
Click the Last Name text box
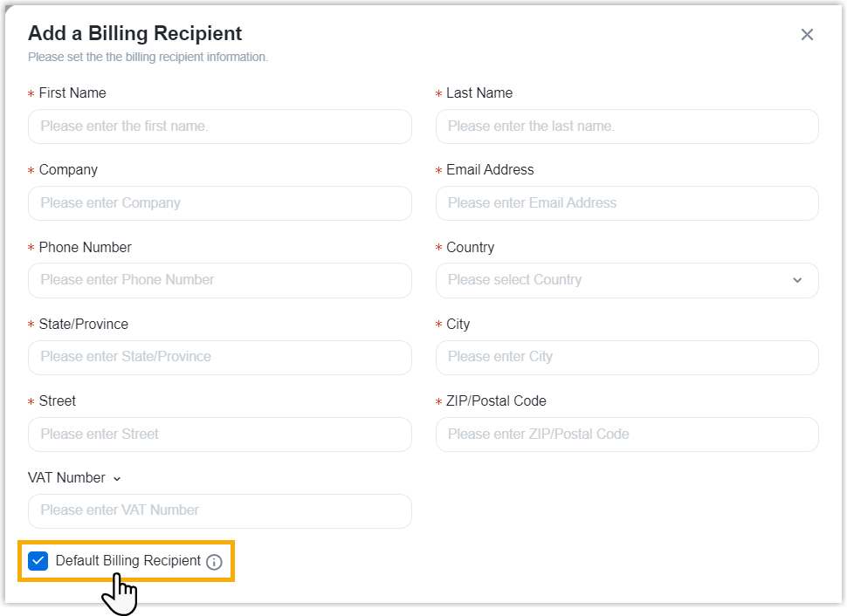tap(626, 127)
